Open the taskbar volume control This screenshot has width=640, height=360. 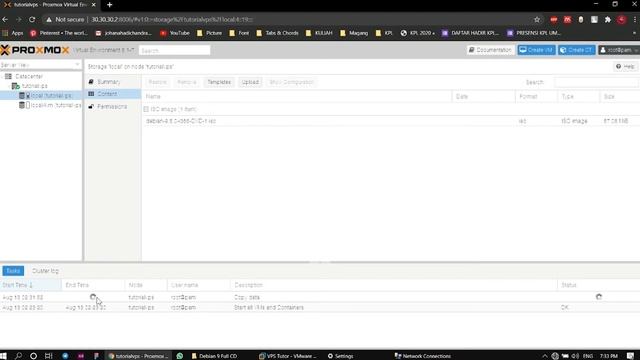(575, 356)
